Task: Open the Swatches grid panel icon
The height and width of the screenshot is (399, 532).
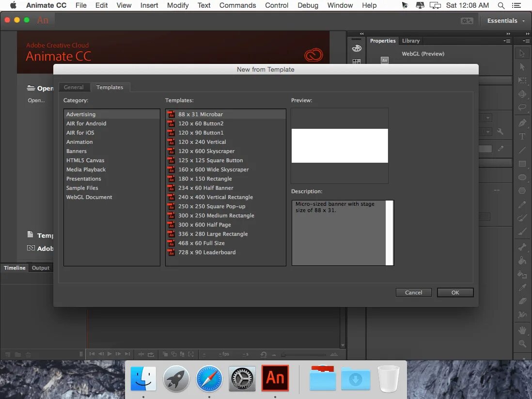Action: click(357, 61)
